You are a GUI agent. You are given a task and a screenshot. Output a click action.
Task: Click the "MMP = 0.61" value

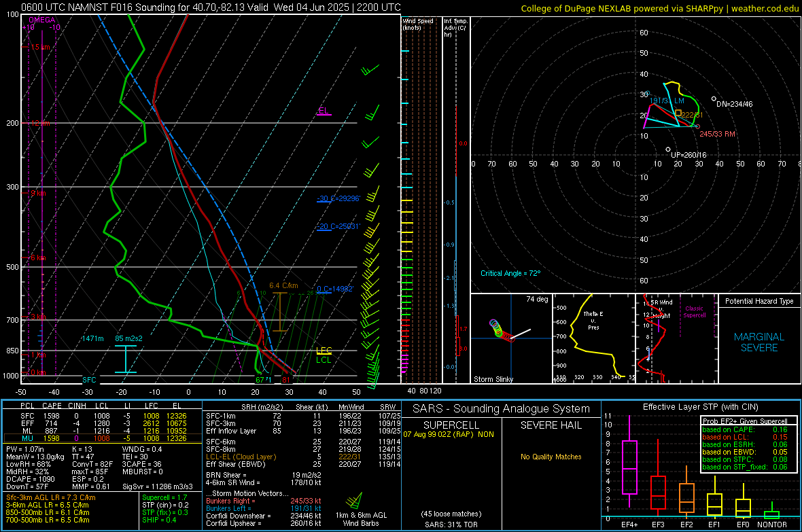click(x=90, y=486)
